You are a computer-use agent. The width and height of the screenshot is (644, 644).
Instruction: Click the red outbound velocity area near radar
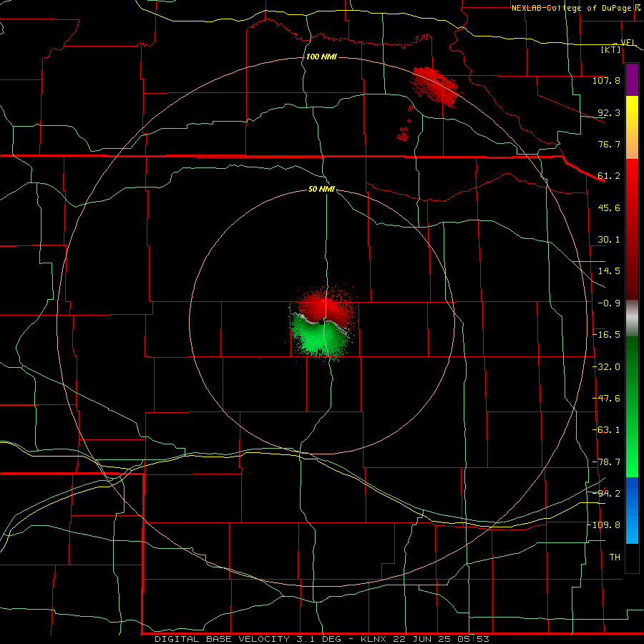(326, 306)
